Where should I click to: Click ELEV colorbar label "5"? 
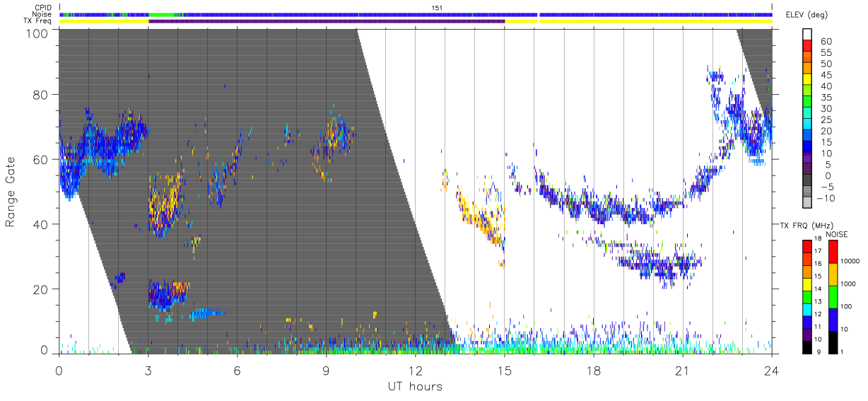(x=827, y=165)
